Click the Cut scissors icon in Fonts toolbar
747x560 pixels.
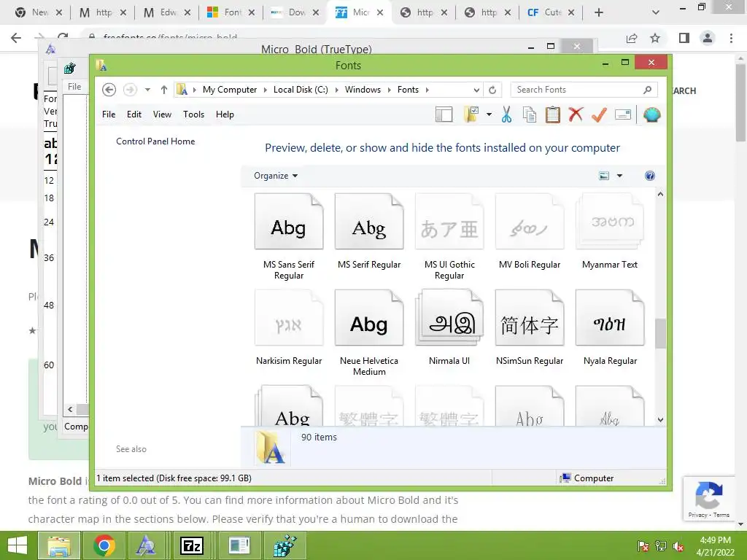coord(506,114)
